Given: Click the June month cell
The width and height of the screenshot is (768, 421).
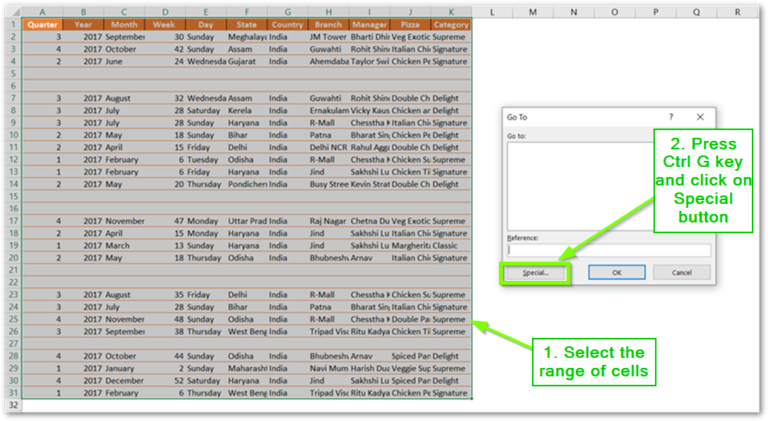Looking at the screenshot, I should [x=124, y=61].
